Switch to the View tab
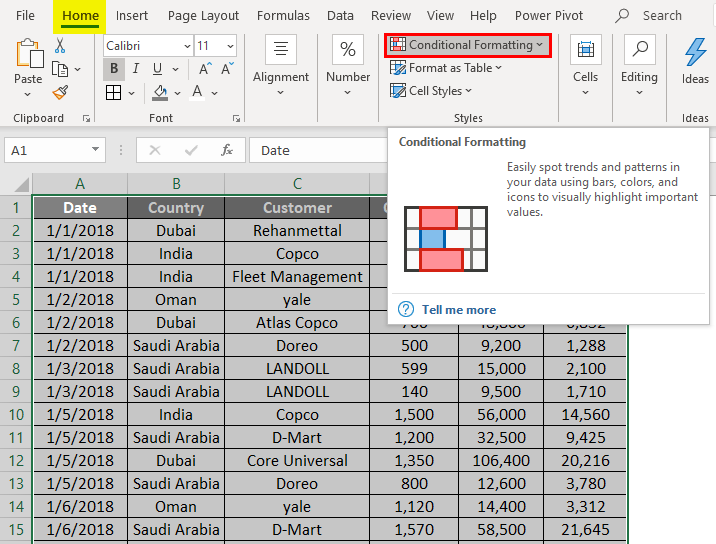Screen dimensions: 716x544 tap(440, 16)
